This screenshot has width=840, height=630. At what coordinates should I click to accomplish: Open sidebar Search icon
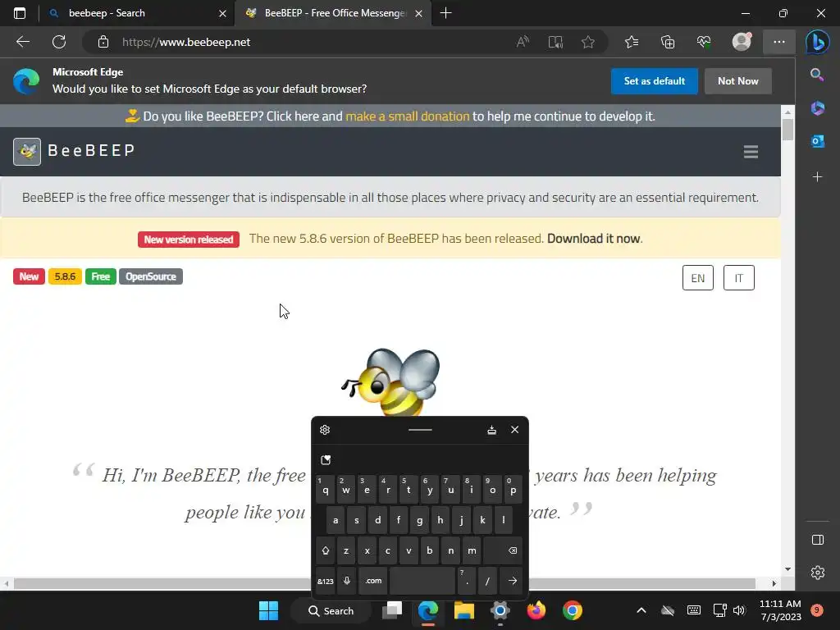(x=817, y=75)
